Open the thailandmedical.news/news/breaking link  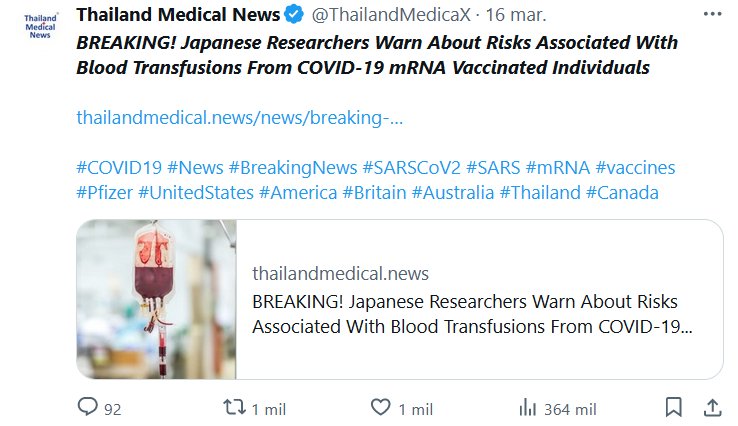(239, 117)
